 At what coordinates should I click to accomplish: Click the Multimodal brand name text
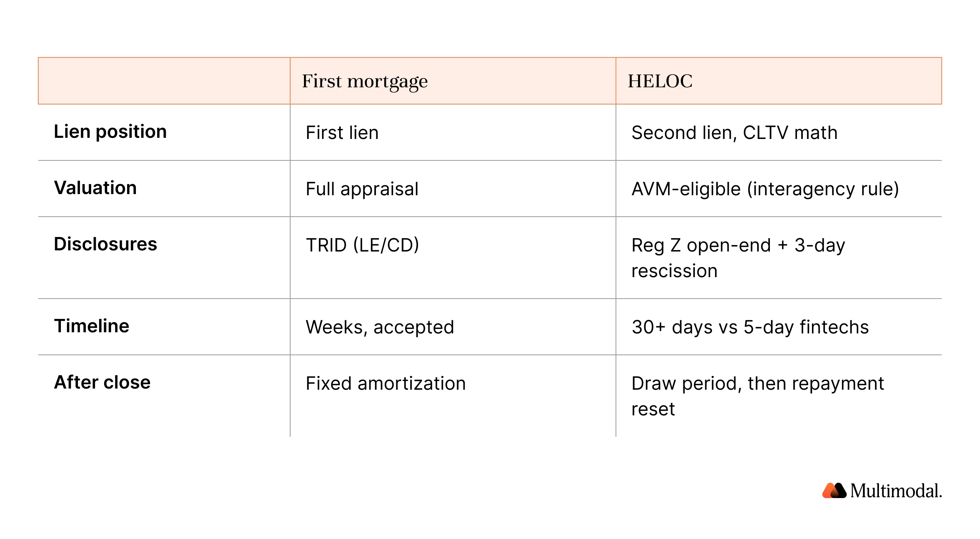(x=896, y=491)
